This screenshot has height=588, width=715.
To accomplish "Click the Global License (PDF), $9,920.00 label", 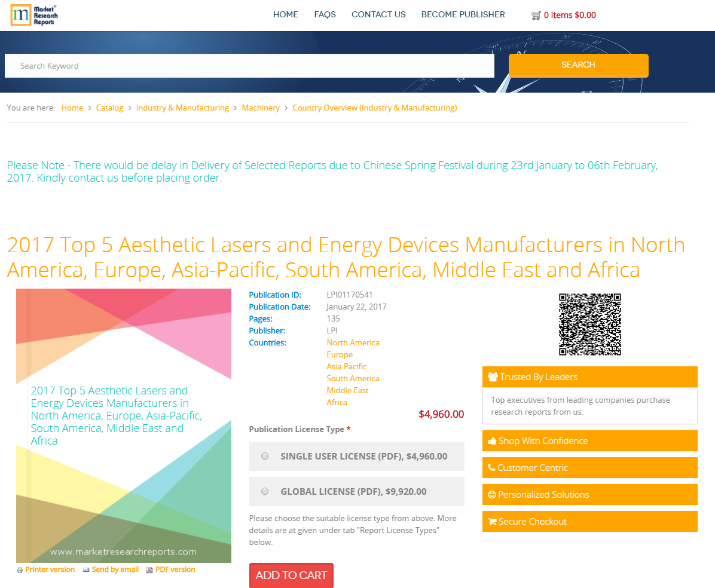I will click(353, 492).
